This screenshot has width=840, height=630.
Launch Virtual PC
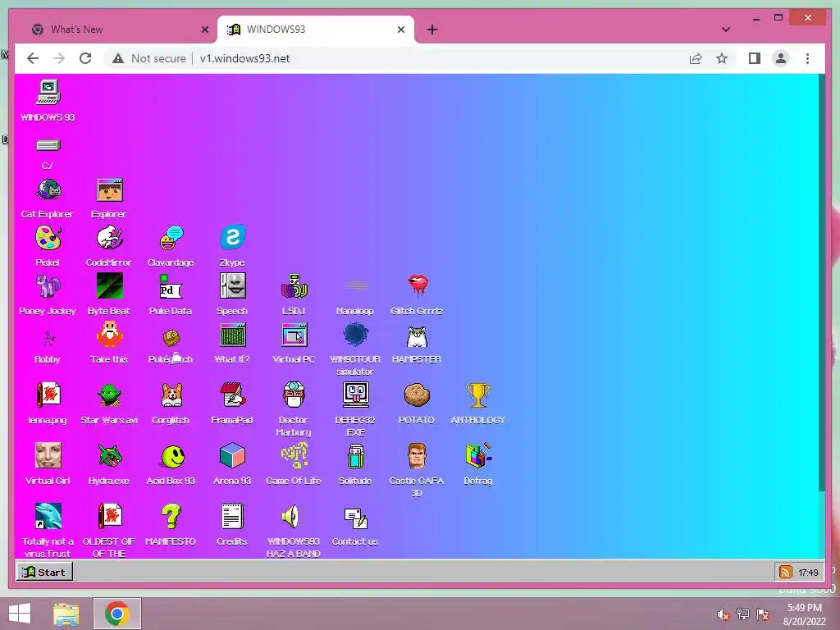tap(294, 335)
